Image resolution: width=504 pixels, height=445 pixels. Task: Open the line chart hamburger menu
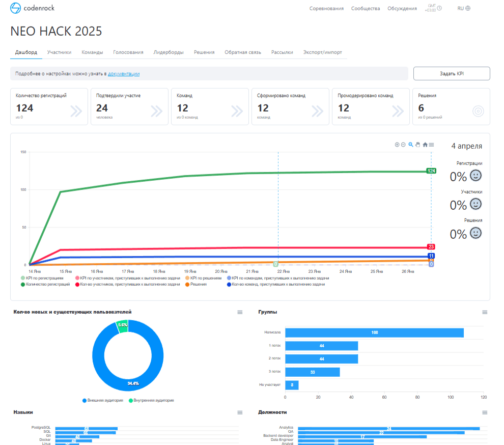tap(431, 145)
